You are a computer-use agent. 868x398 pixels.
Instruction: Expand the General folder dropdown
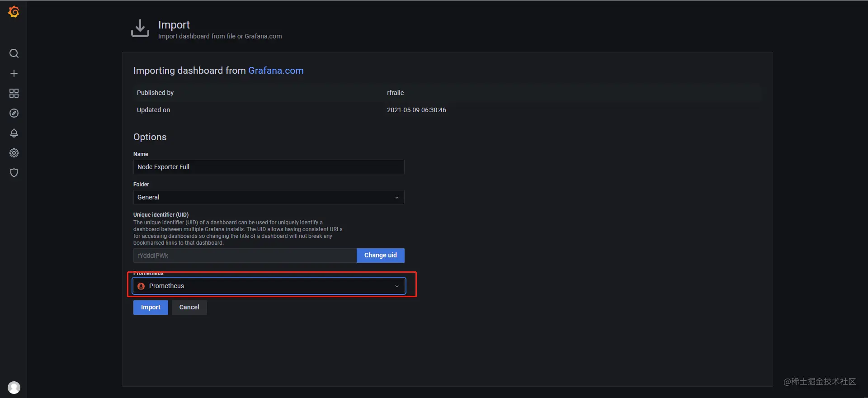(269, 197)
